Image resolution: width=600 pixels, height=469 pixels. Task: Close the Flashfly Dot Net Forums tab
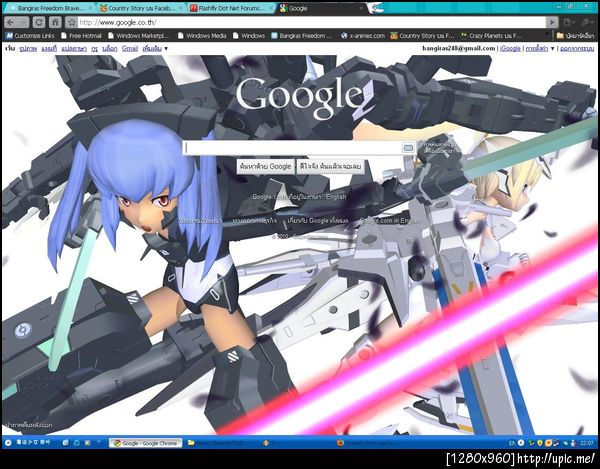coord(270,8)
